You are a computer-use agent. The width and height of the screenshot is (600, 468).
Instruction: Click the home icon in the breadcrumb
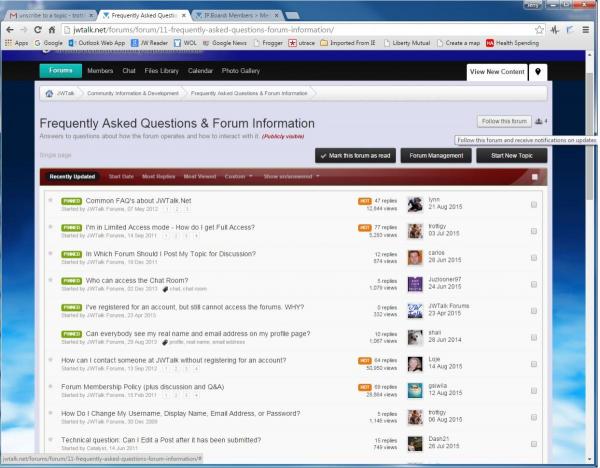point(49,93)
